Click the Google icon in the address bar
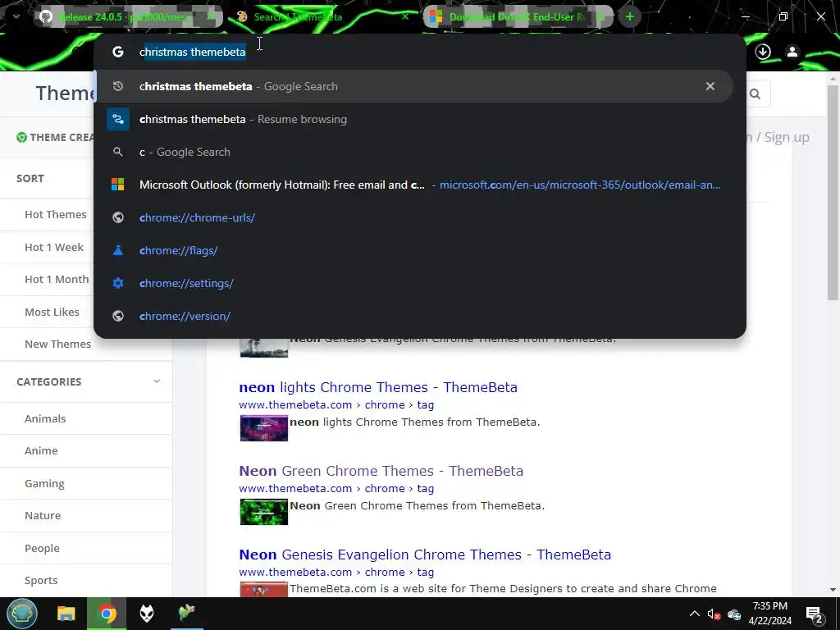This screenshot has height=630, width=840. tap(118, 52)
